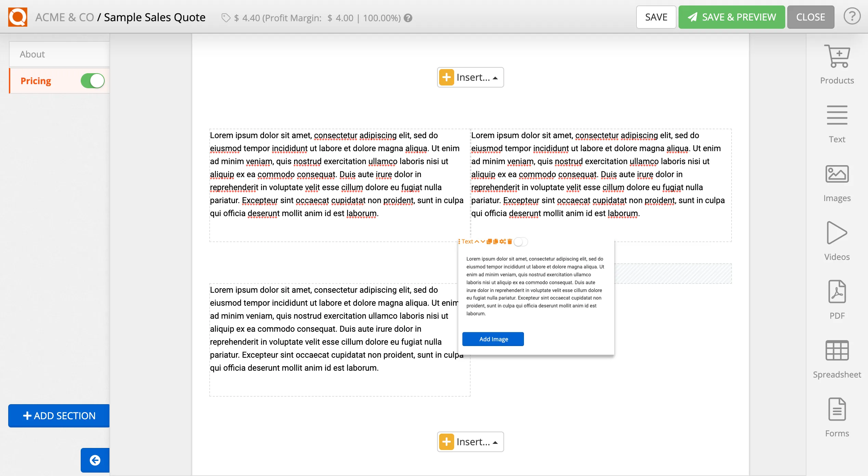Viewport: 868px width, 476px height.
Task: Click SAVE & PREVIEW
Action: click(x=732, y=17)
